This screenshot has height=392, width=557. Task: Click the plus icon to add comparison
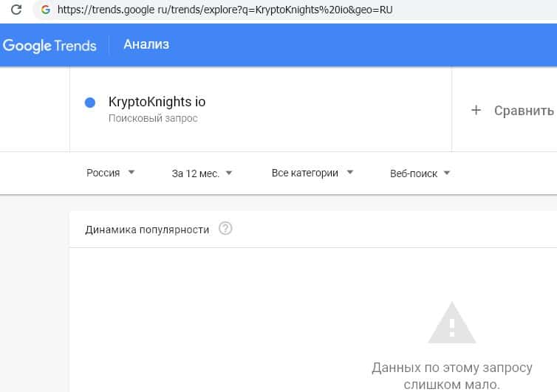(x=476, y=110)
